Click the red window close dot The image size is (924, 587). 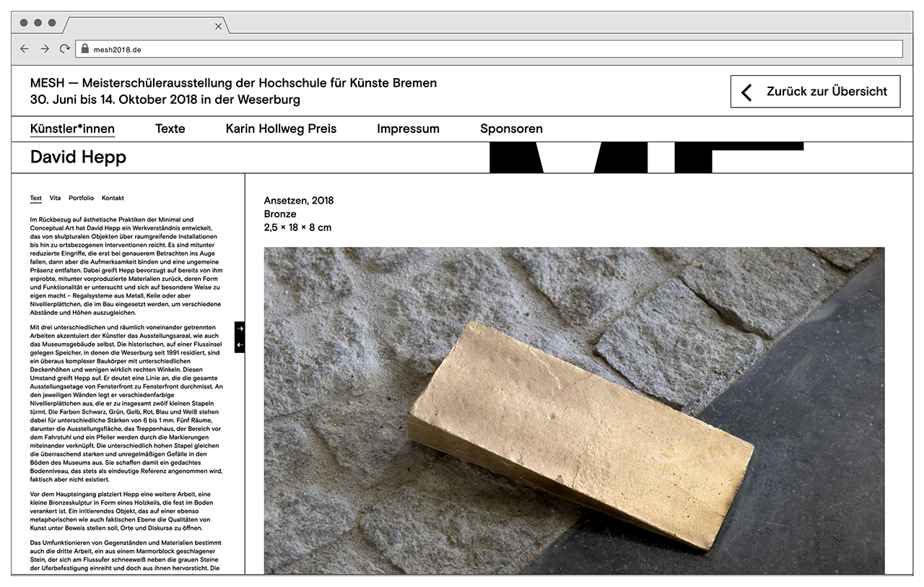(x=24, y=22)
